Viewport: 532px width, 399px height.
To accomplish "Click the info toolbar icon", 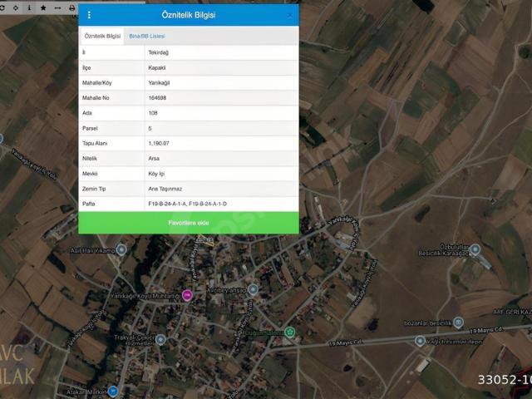I will (30, 7).
